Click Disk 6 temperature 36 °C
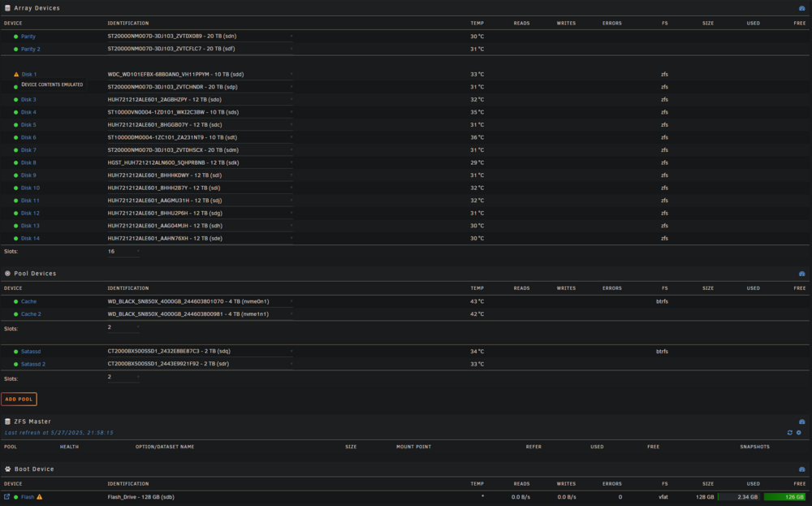The width and height of the screenshot is (812, 506). coord(477,138)
